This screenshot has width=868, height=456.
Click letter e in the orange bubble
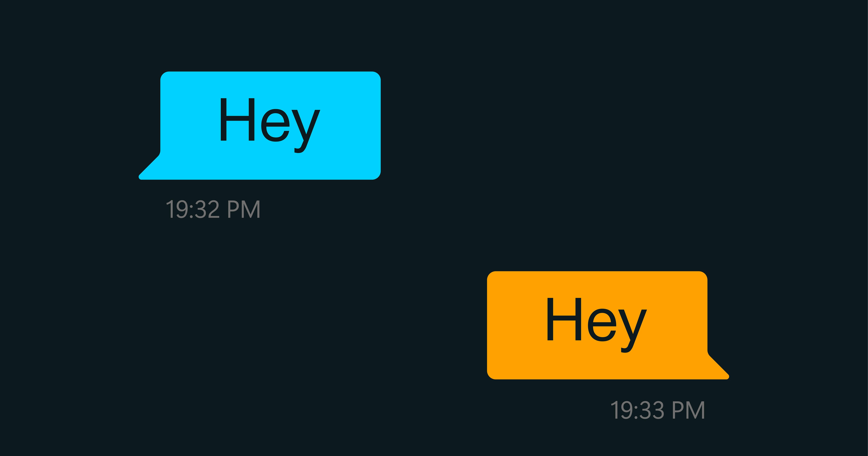pyautogui.click(x=602, y=325)
